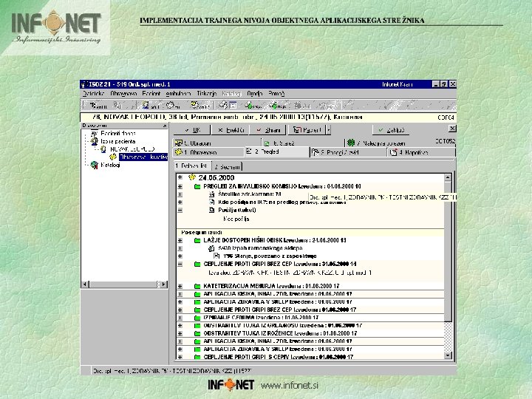Click the work list scrollbar down arrow
The width and height of the screenshot is (532, 399).
pyautogui.click(x=448, y=355)
